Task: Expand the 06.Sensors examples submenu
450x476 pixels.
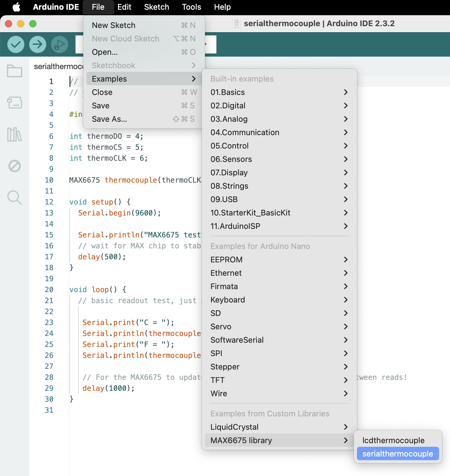Action: pos(279,159)
